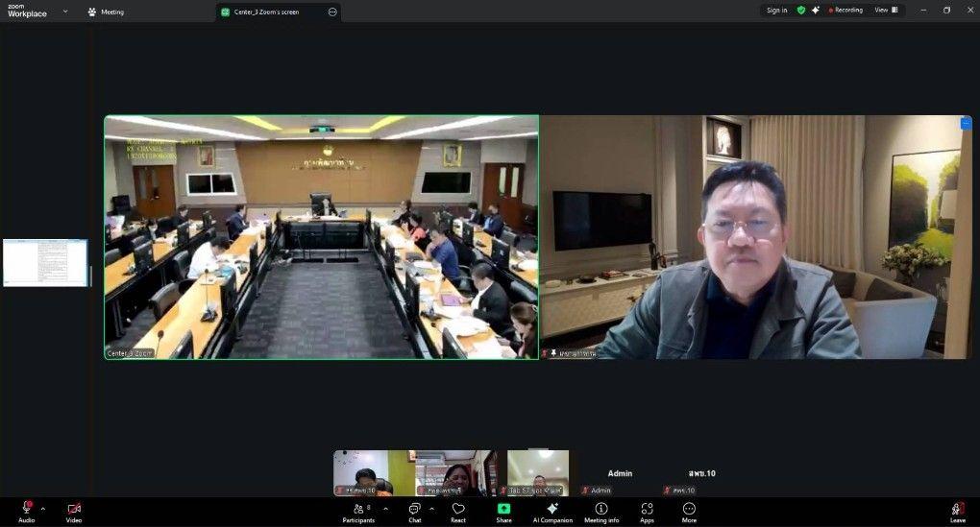The image size is (980, 527).
Task: Unmute microphone using the Audio button
Action: pyautogui.click(x=26, y=510)
